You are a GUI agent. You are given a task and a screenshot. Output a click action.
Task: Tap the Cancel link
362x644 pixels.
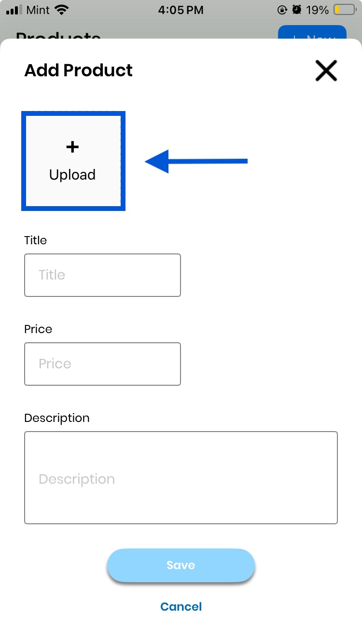click(181, 606)
